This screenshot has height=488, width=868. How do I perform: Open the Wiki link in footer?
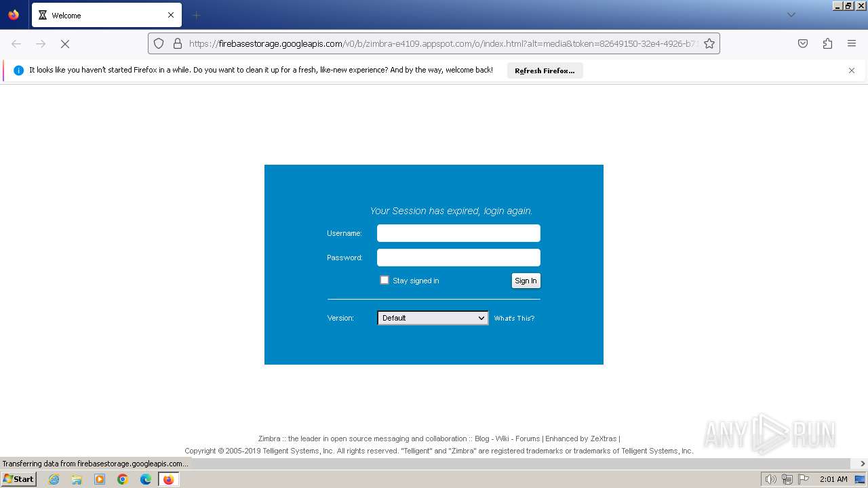tap(502, 439)
